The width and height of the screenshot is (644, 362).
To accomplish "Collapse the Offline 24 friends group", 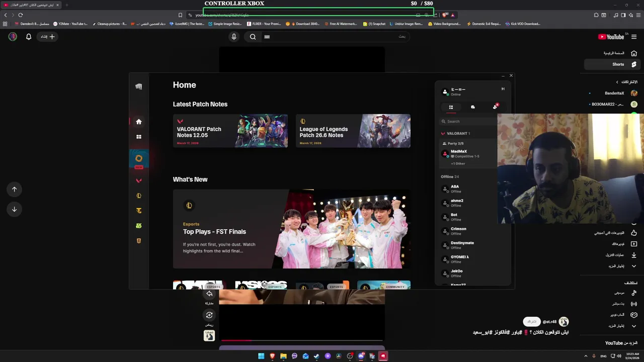I will (450, 176).
